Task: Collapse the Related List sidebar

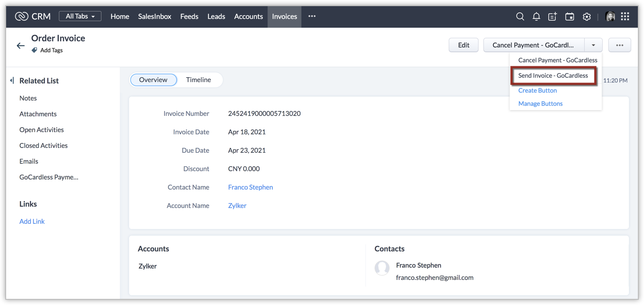Action: point(12,81)
